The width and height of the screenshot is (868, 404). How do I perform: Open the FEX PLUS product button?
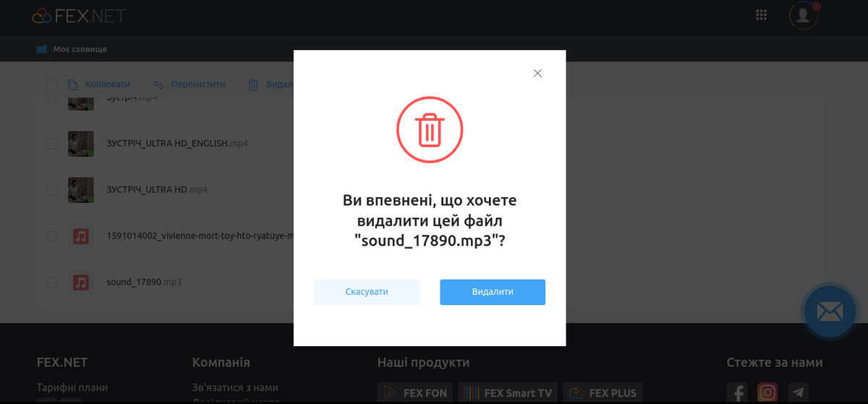[603, 393]
